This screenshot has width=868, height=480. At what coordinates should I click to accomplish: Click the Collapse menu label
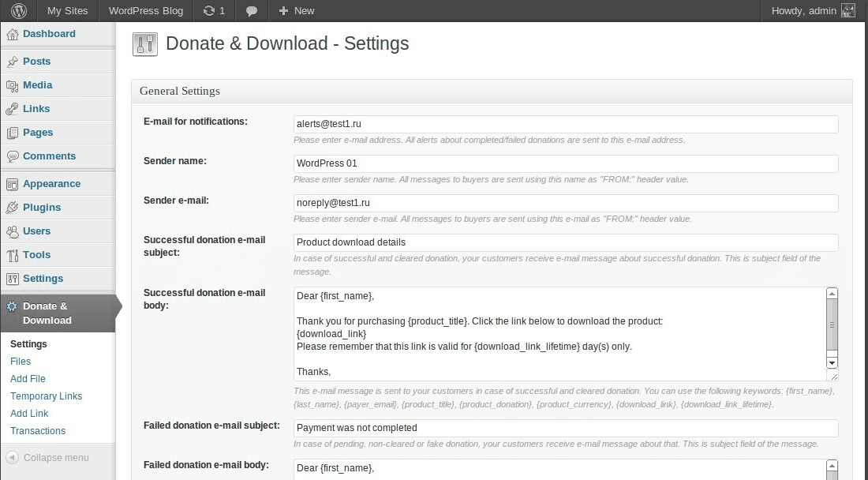coord(56,458)
